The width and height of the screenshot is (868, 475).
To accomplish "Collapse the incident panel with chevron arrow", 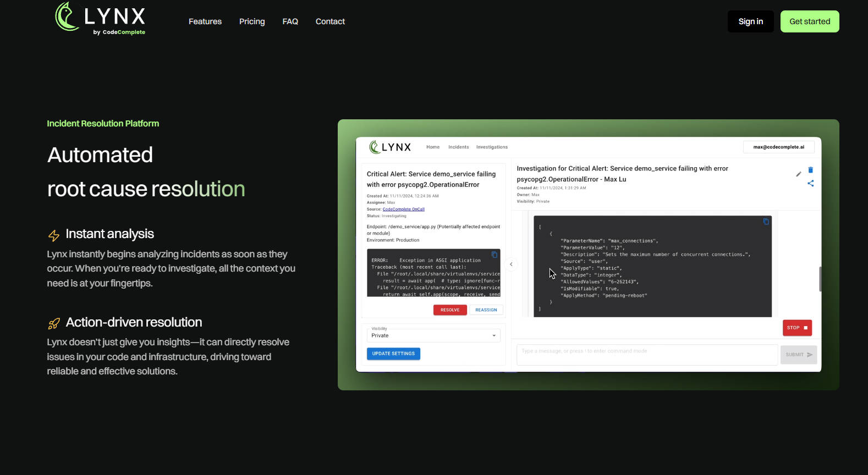I will pyautogui.click(x=511, y=264).
